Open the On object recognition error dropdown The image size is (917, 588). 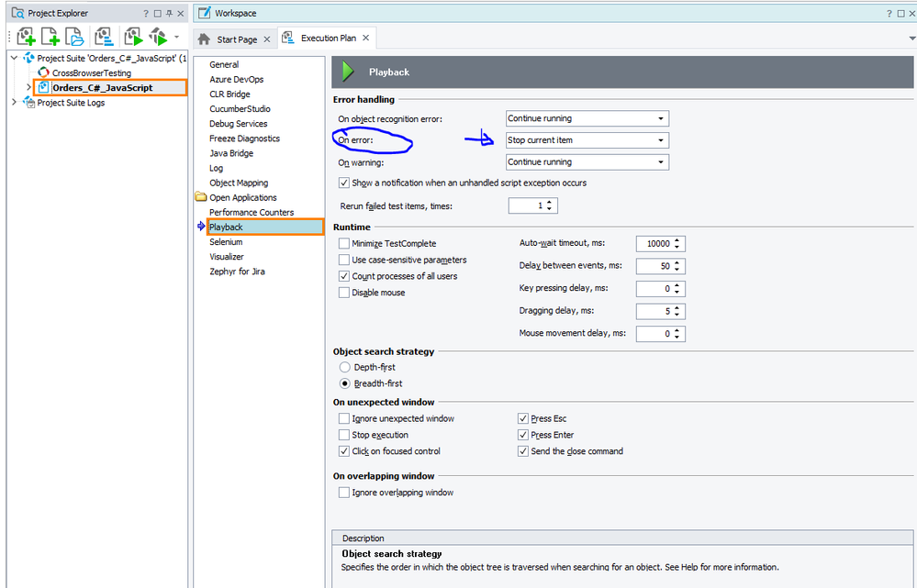click(x=587, y=118)
